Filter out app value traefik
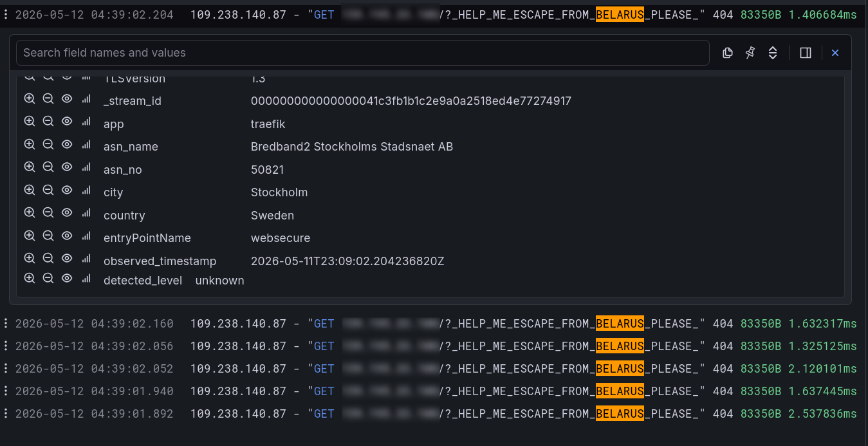This screenshot has height=446, width=868. 48,121
